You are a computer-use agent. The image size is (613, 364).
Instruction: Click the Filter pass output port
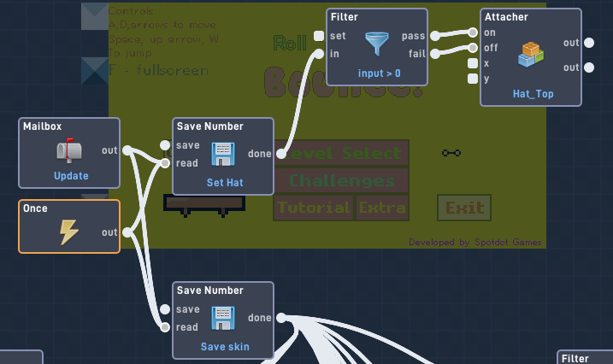coord(434,36)
